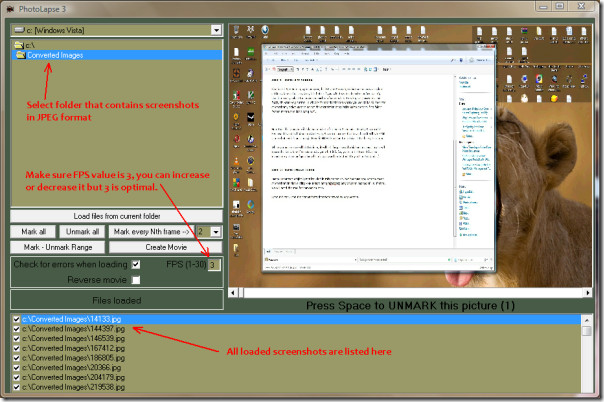Viewport: 604px width, 402px height.
Task: Click Load files from current folder
Action: point(116,216)
